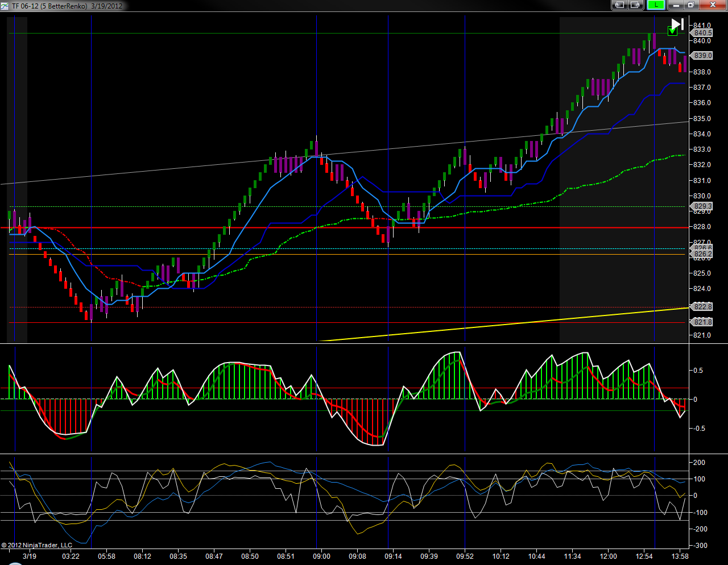The image size is (728, 565).
Task: Click the 832.0 price axis label
Action: [702, 165]
